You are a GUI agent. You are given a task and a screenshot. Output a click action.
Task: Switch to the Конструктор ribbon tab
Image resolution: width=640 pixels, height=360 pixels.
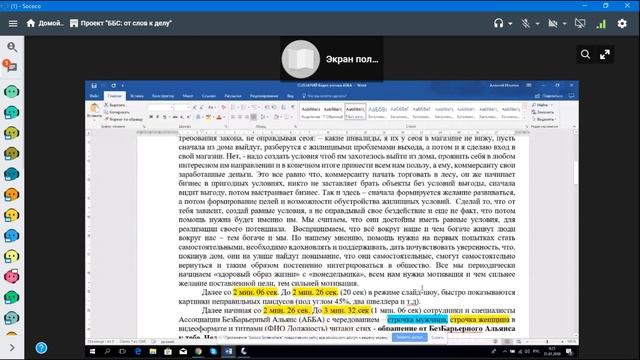pos(163,96)
